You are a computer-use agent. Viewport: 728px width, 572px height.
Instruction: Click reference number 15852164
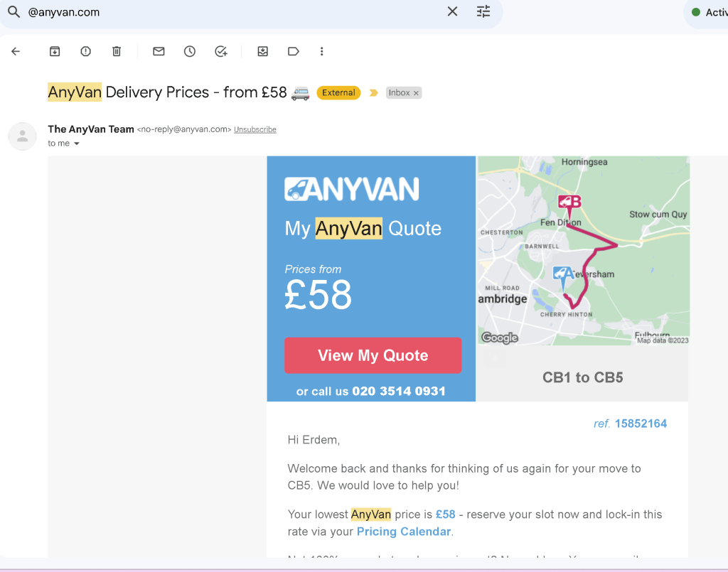(x=641, y=423)
